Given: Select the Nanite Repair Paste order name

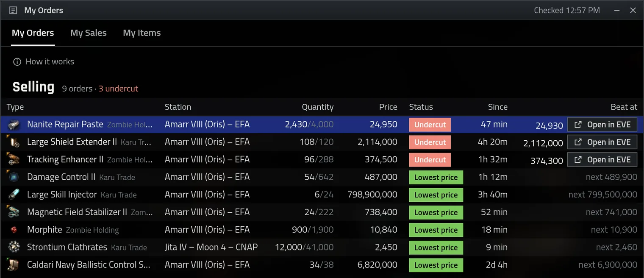Looking at the screenshot, I should [x=65, y=125].
